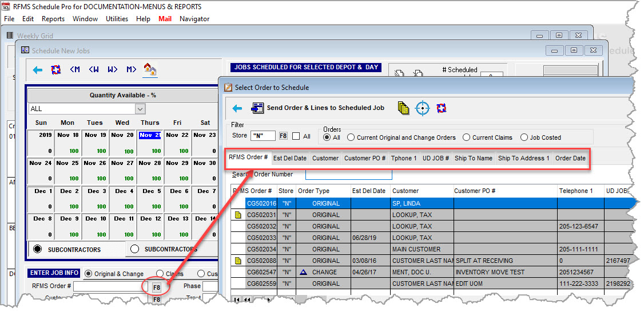Open the Help menu

click(x=144, y=19)
